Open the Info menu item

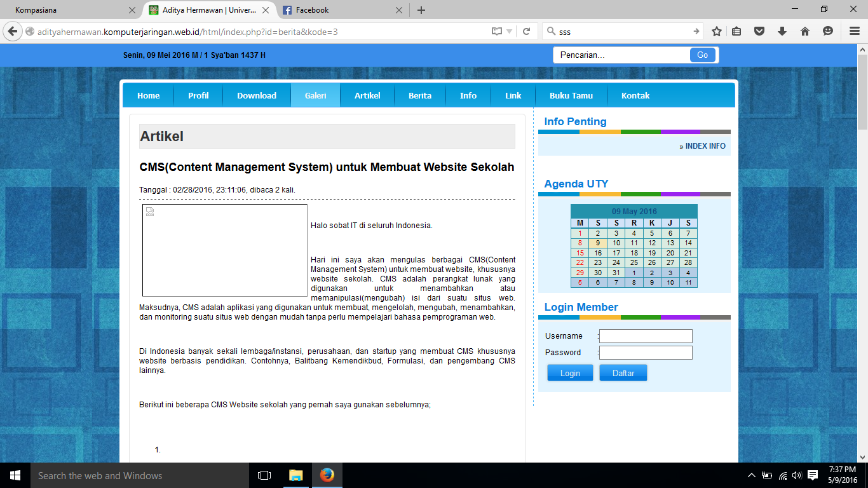pyautogui.click(x=468, y=95)
